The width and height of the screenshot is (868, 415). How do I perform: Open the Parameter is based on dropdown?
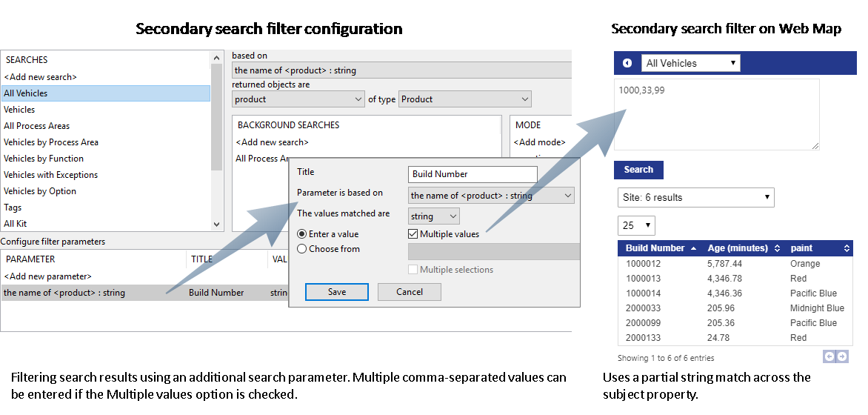[491, 196]
